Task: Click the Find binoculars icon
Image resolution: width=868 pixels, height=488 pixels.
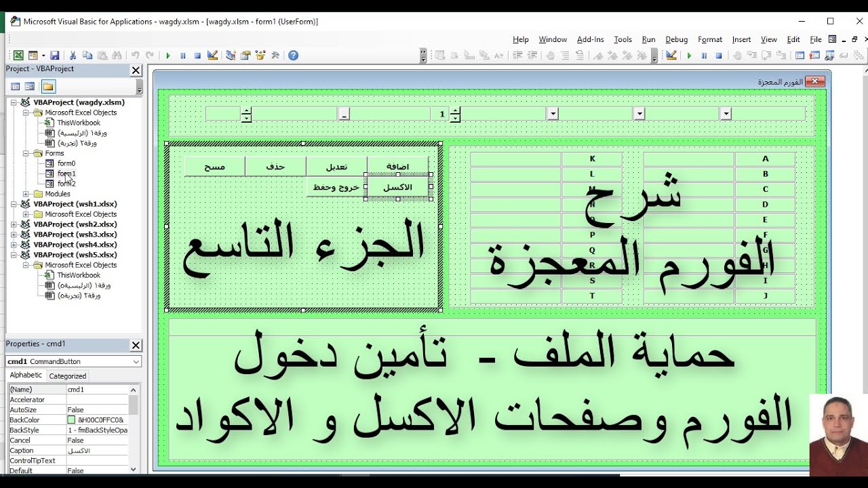Action: click(x=117, y=56)
